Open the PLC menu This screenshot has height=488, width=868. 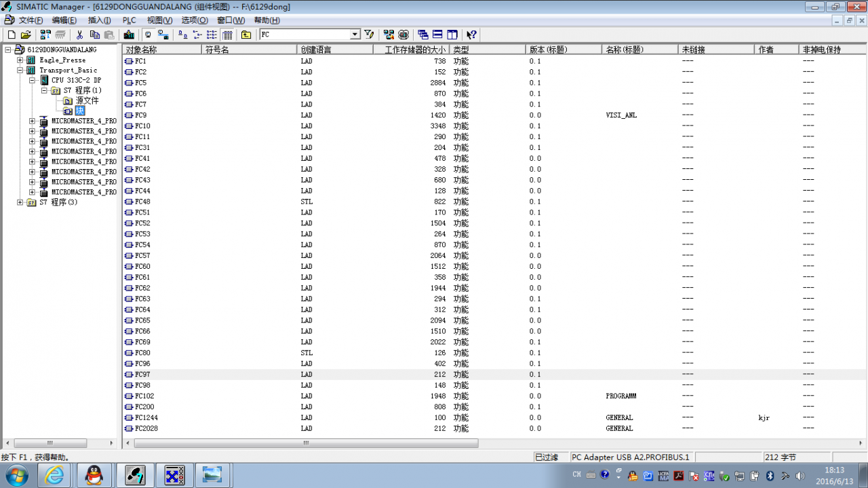(x=129, y=20)
